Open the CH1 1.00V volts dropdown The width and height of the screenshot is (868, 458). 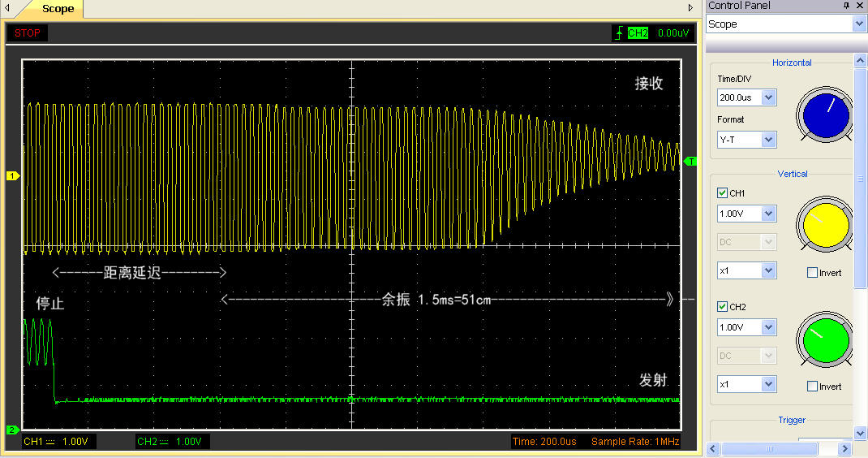coord(768,214)
